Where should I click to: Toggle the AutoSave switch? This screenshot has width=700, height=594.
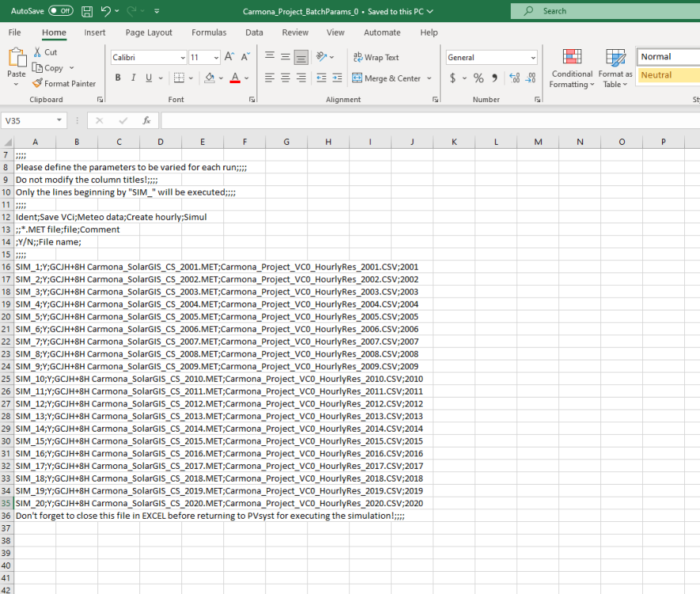[x=60, y=11]
